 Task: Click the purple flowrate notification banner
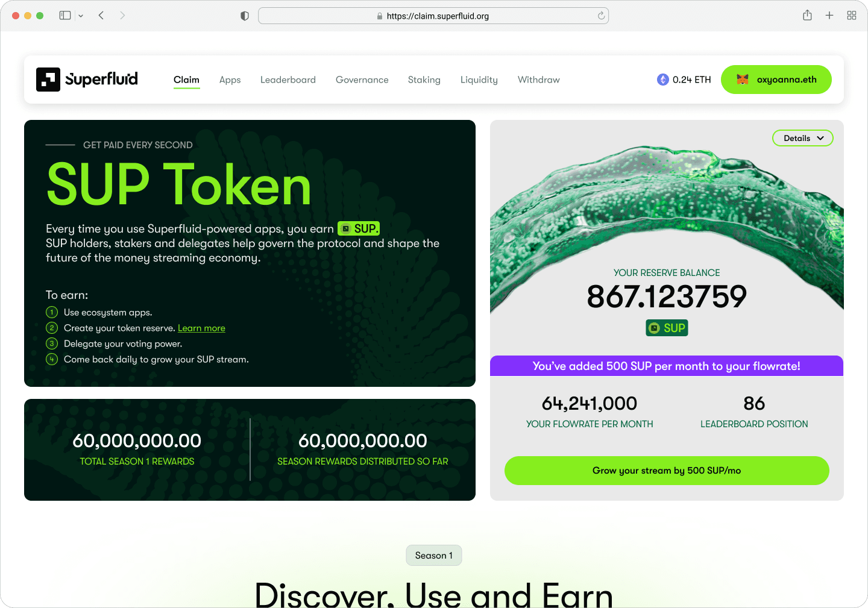point(667,366)
